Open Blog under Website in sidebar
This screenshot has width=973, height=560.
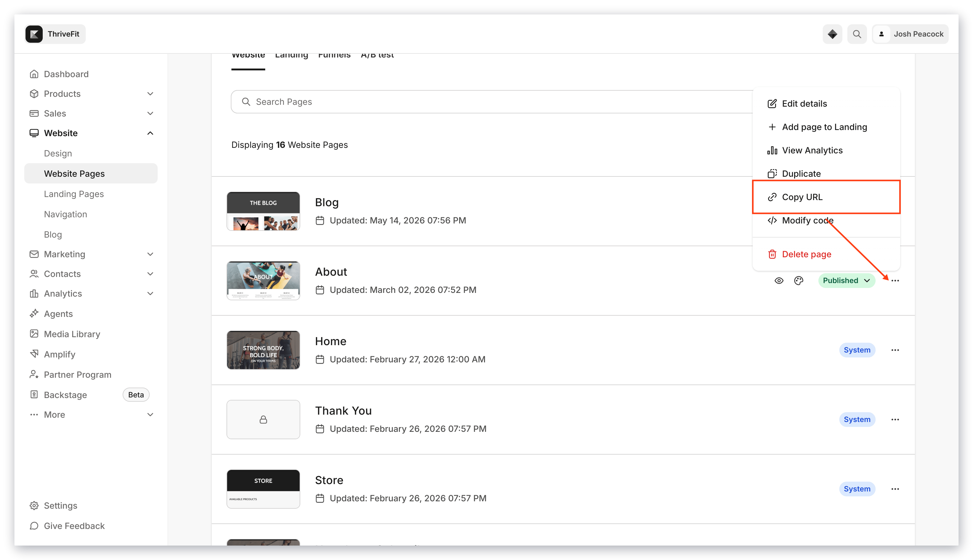[53, 234]
